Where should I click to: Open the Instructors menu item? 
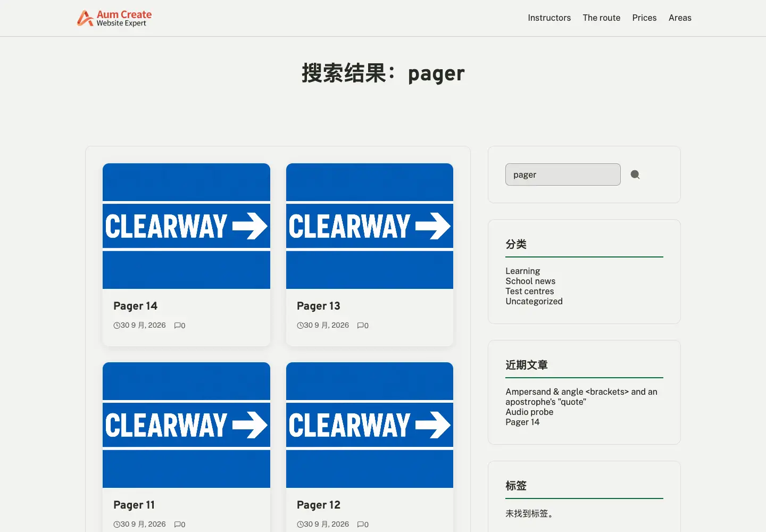click(x=549, y=18)
